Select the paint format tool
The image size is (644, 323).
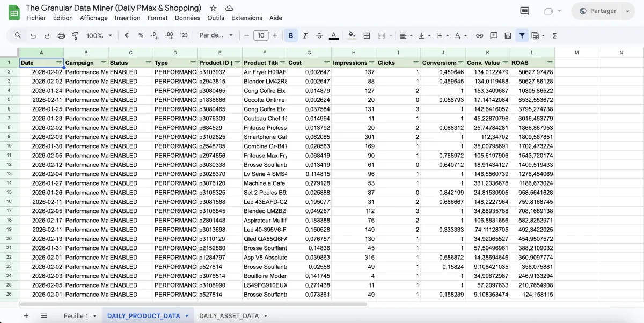(x=75, y=36)
